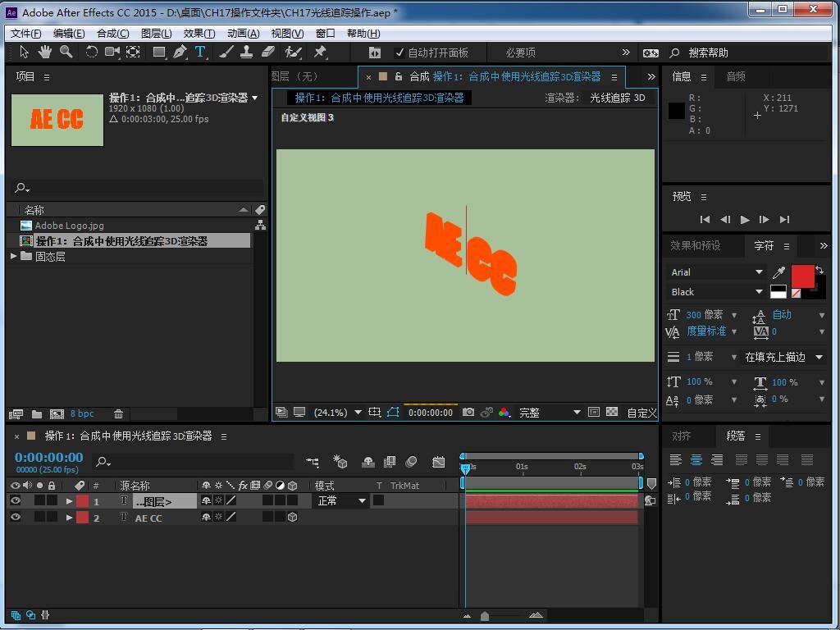Hide the AE CC layer eye icon
The height and width of the screenshot is (630, 840).
coord(16,517)
